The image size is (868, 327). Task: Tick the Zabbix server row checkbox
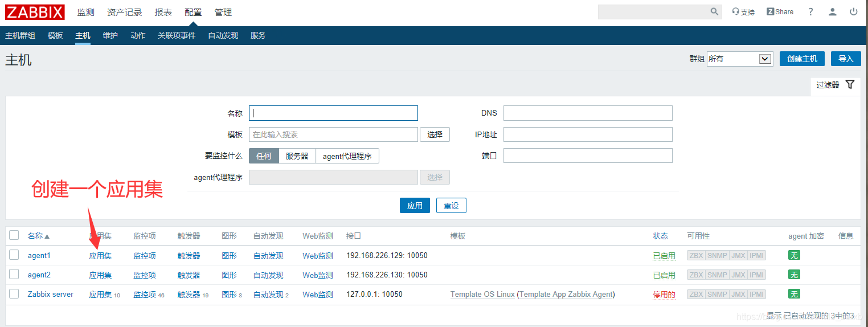point(14,294)
